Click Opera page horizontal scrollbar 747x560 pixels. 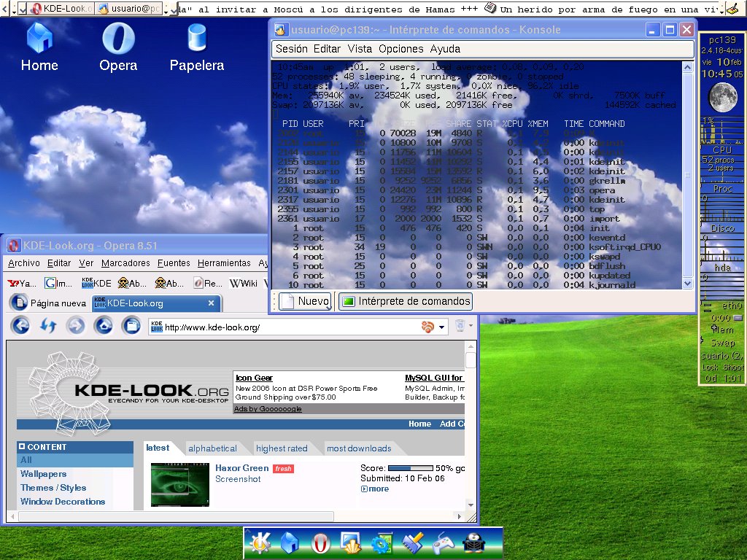(x=236, y=516)
